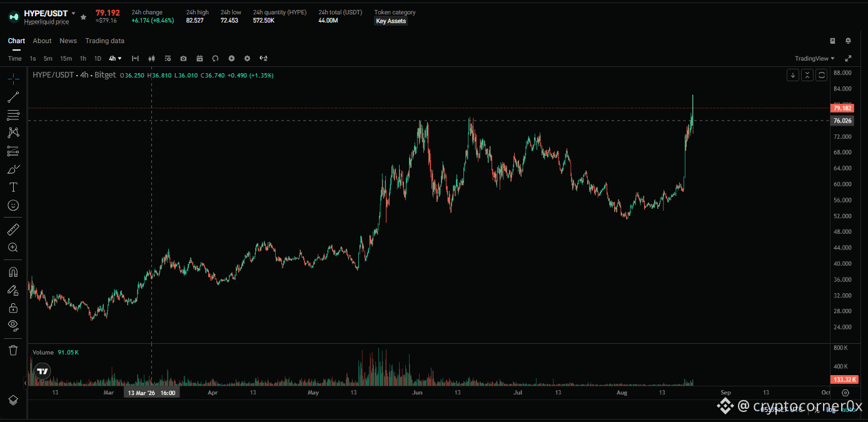The width and height of the screenshot is (868, 422).
Task: Enter fullscreen chart mode
Action: [x=848, y=58]
